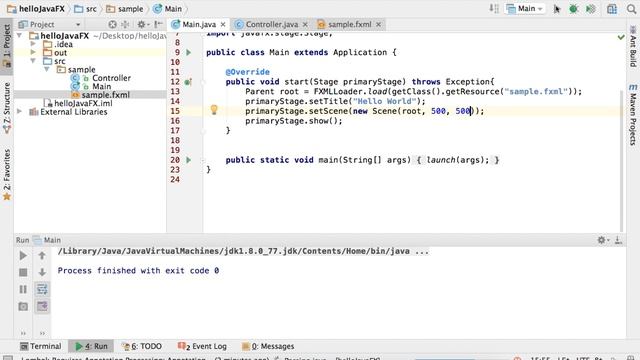Image resolution: width=640 pixels, height=360 pixels.
Task: Expand the out folder
Action: (33, 52)
